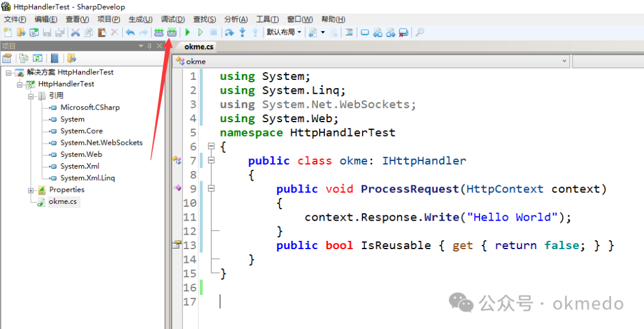The width and height of the screenshot is (644, 329).
Task: Click the blue book icon in project panel
Action: (x=55, y=58)
